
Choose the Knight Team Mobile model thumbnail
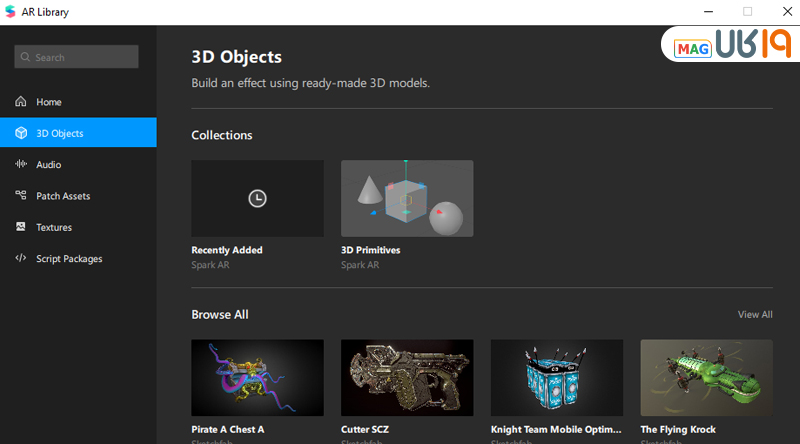(557, 377)
